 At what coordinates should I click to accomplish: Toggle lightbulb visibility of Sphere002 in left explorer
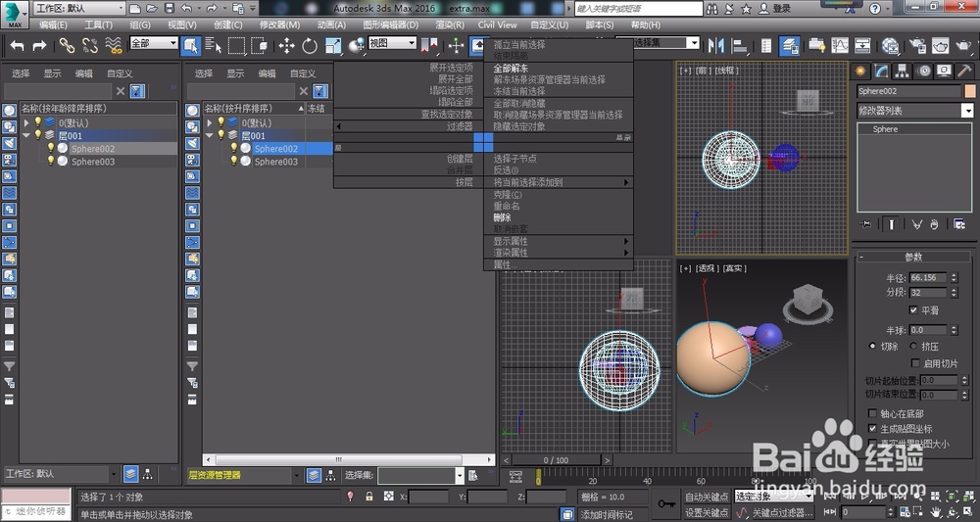pos(51,148)
